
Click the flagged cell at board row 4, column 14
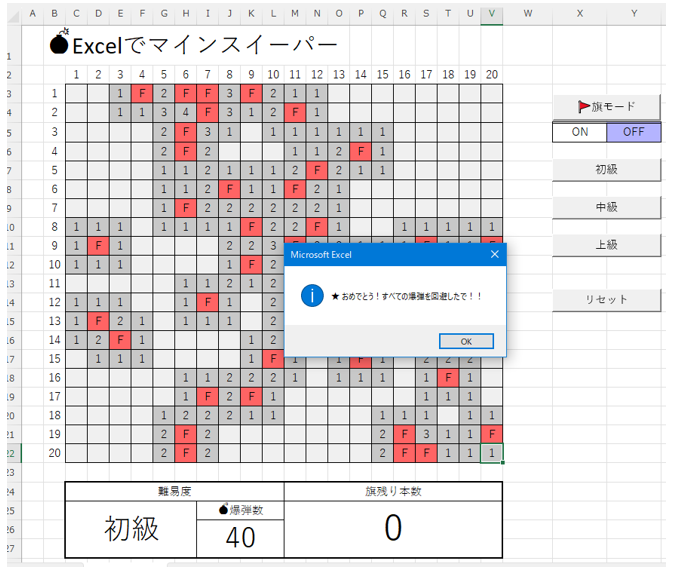tap(361, 151)
